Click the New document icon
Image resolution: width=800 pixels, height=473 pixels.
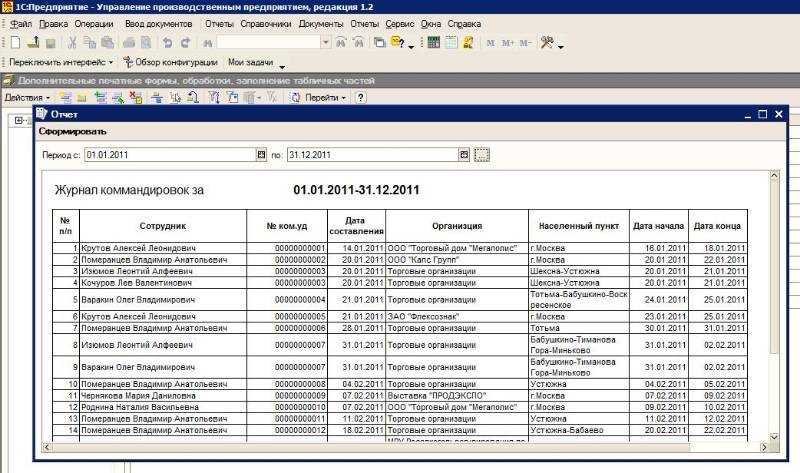click(14, 43)
